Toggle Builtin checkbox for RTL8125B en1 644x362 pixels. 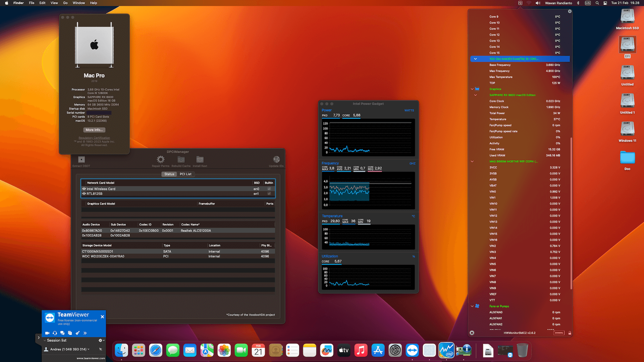[x=269, y=193]
